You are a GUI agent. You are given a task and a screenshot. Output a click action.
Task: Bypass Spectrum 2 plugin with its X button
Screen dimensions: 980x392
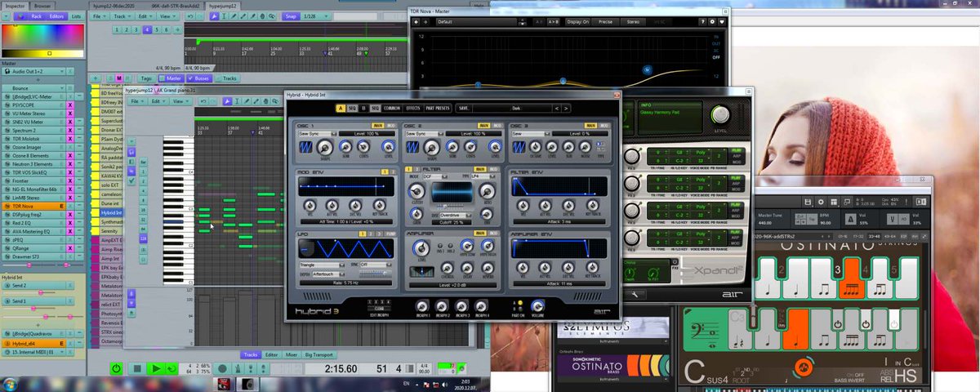coord(69,130)
